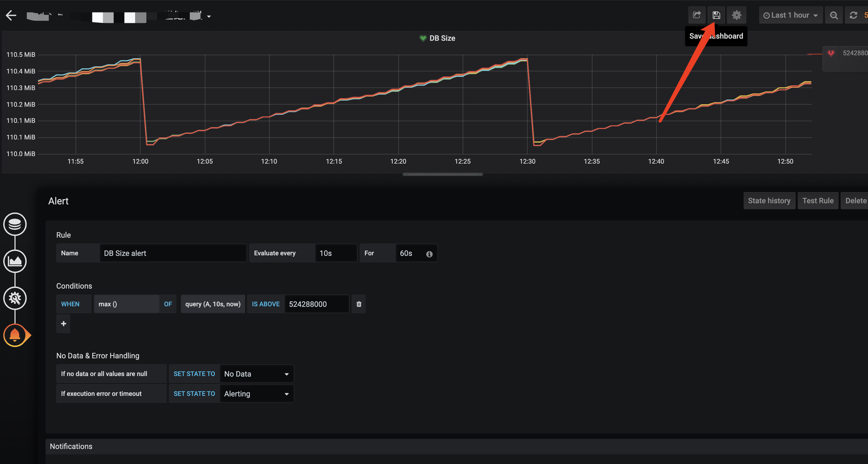Click the back arrow icon
The width and height of the screenshot is (868, 464).
click(11, 16)
